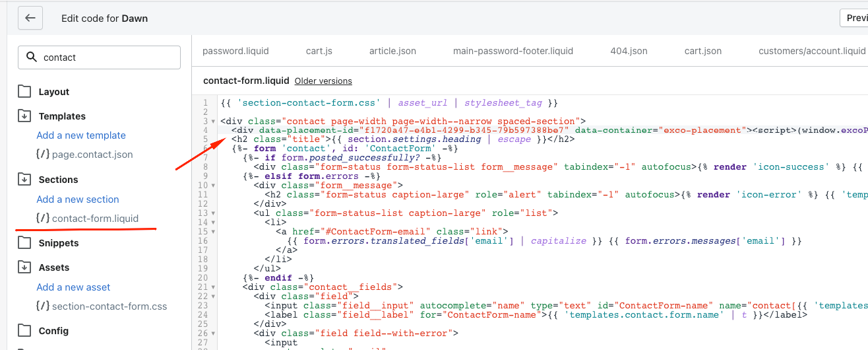
Task: Switch to the password.liquid tab
Action: pos(235,51)
